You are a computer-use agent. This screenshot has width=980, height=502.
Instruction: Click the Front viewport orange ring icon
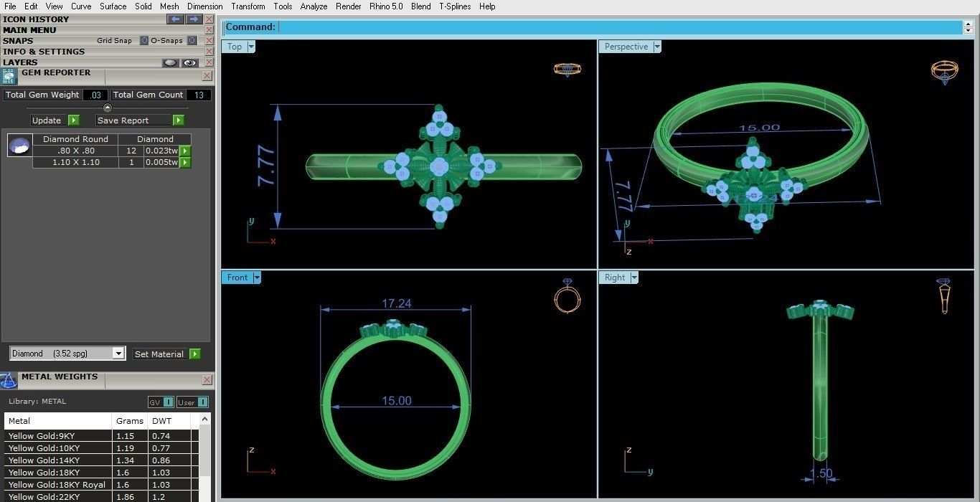point(567,296)
